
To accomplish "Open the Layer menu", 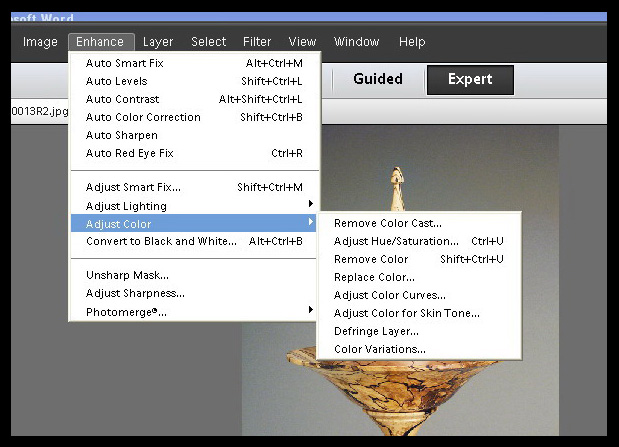I will tap(158, 42).
